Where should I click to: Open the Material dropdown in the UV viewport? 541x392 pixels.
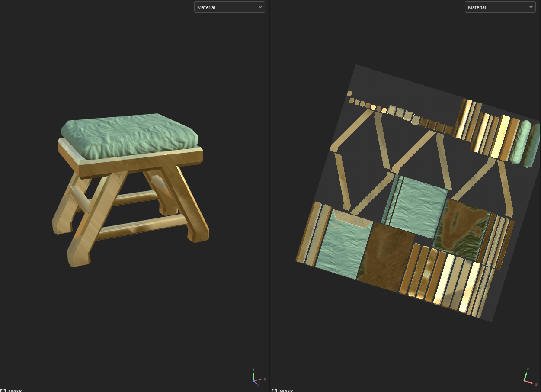pos(500,7)
